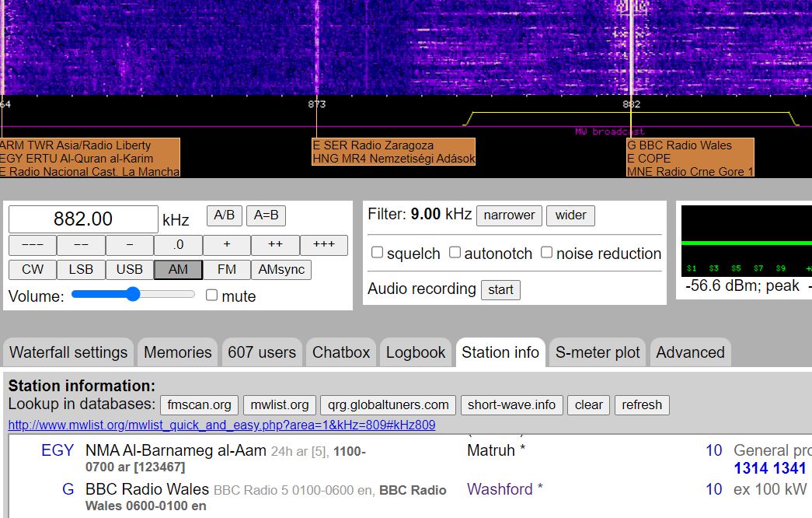Click the MW broadcast band label
Image resolution: width=812 pixels, height=518 pixels.
coord(609,131)
